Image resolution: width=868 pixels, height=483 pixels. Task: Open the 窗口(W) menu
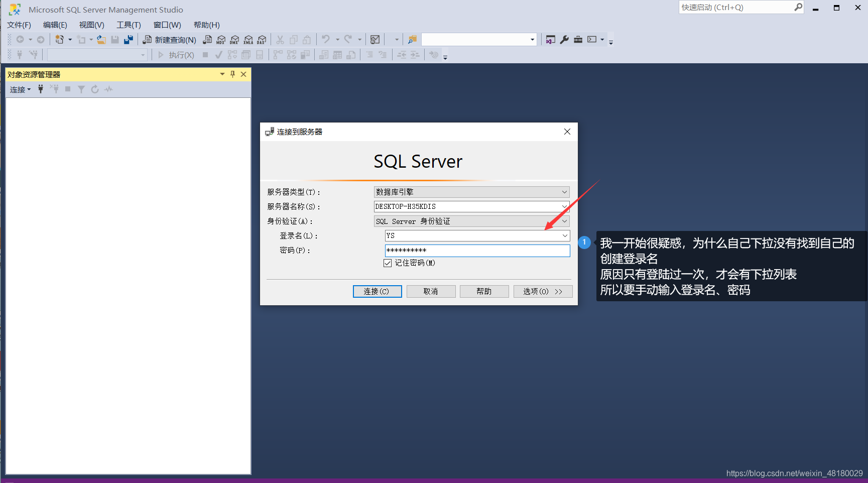(167, 25)
